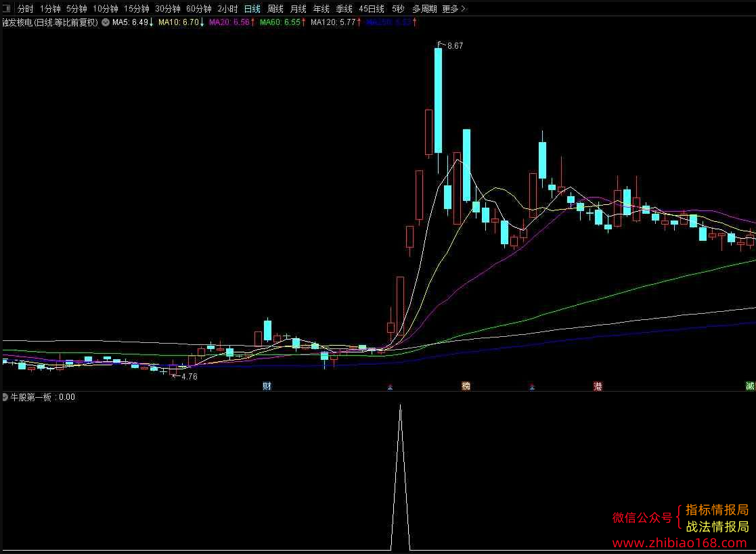Select the 45日线 period tab

372,9
